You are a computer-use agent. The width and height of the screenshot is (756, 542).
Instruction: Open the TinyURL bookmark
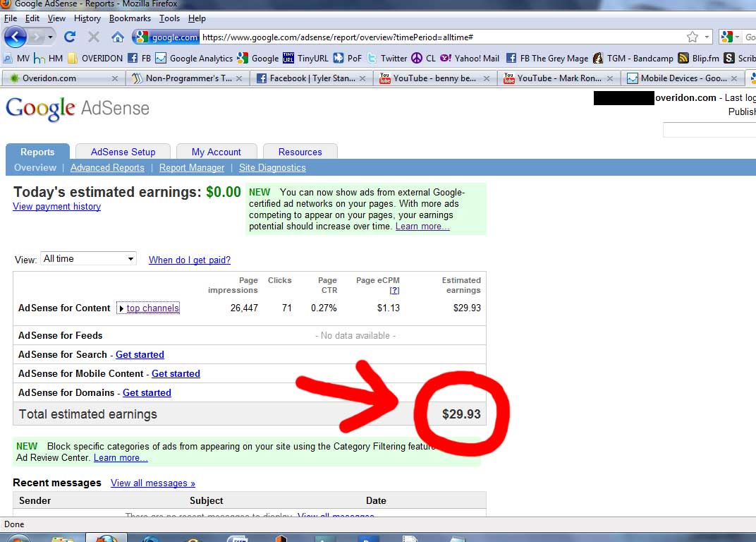pyautogui.click(x=305, y=59)
